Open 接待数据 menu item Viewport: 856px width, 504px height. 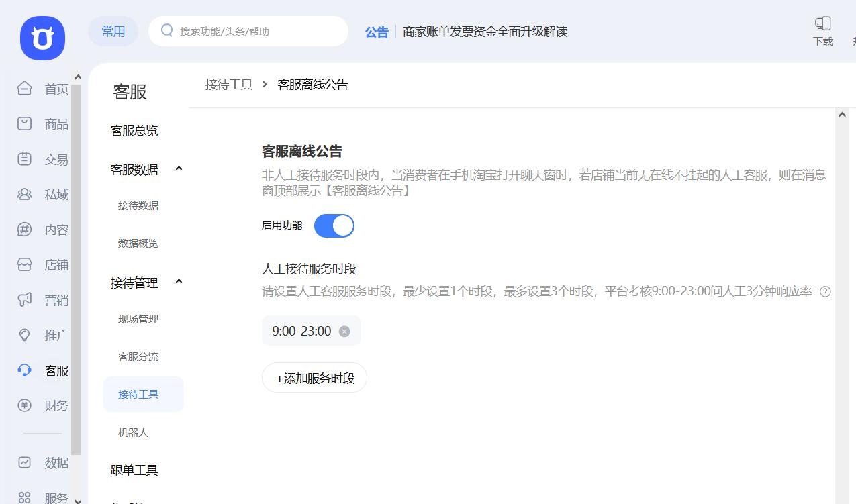138,206
